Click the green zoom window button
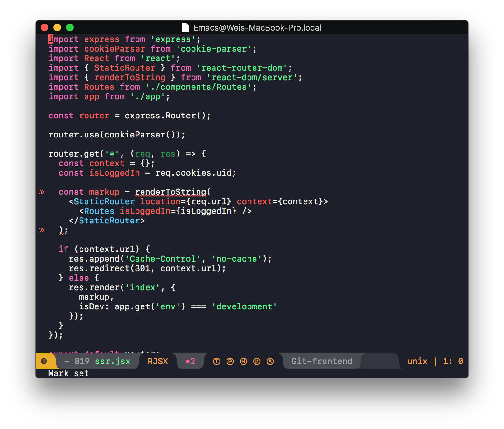504x429 pixels. (x=70, y=27)
